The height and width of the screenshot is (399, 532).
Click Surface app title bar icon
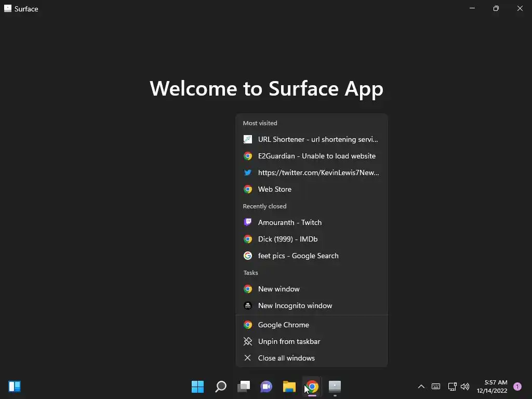[x=8, y=8]
